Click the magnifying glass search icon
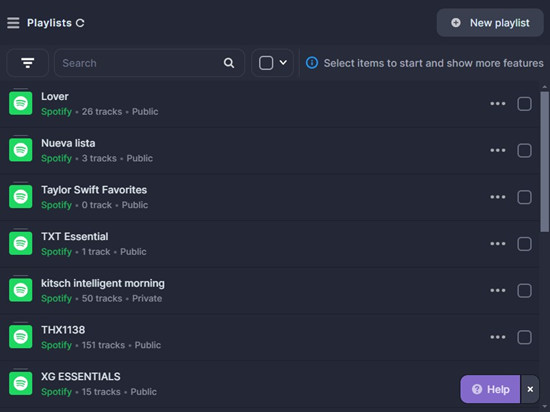550x412 pixels. [229, 63]
